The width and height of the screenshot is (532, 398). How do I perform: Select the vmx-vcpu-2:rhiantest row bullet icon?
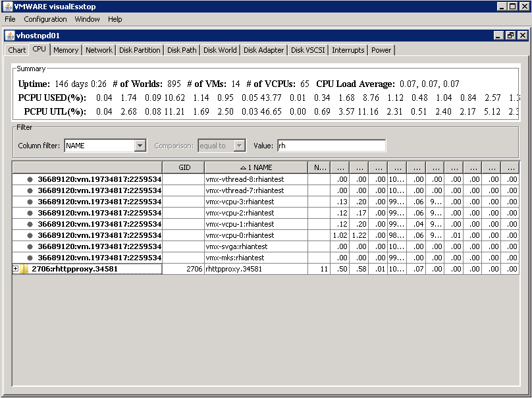tap(30, 213)
